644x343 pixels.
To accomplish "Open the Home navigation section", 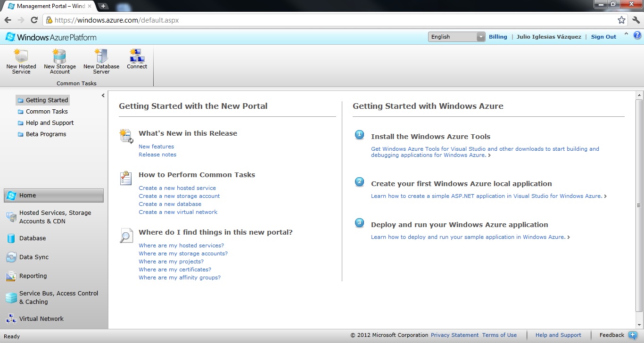I will pos(54,195).
